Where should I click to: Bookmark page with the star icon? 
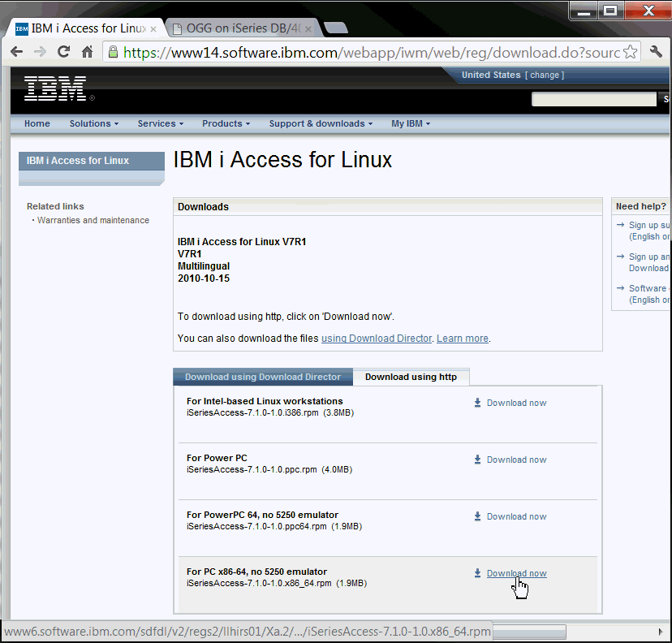[630, 52]
